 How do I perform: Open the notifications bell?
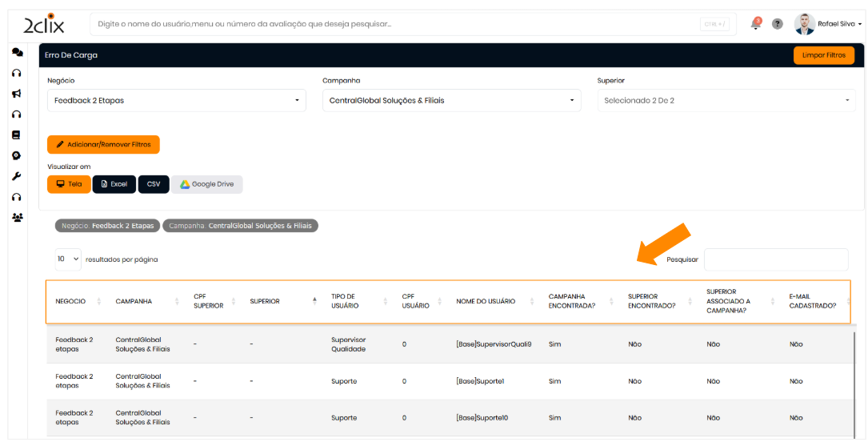click(755, 24)
